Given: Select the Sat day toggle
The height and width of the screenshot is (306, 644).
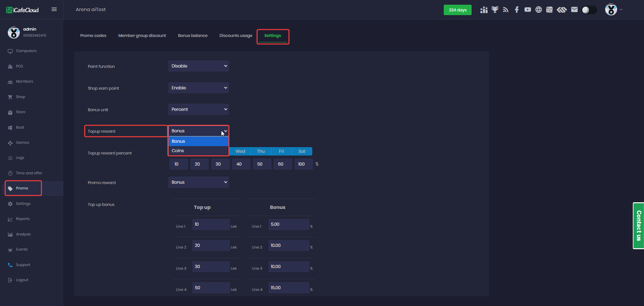Looking at the screenshot, I should pos(302,151).
